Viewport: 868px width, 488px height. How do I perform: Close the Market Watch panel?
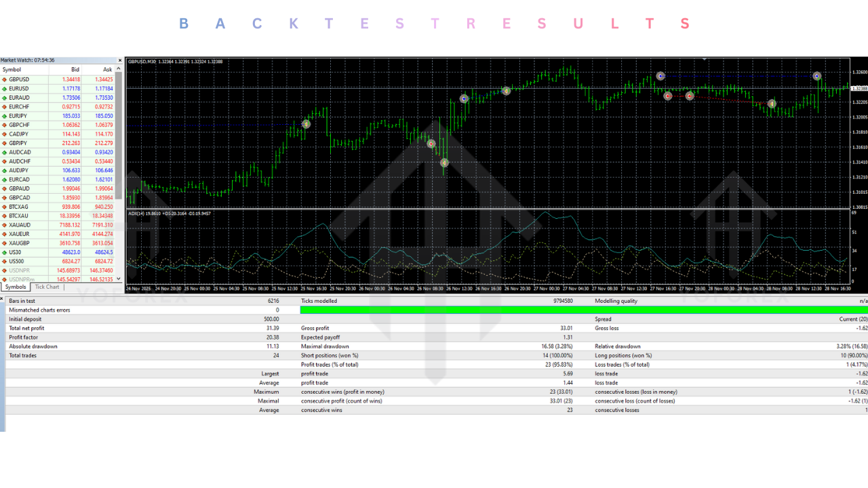tap(119, 60)
